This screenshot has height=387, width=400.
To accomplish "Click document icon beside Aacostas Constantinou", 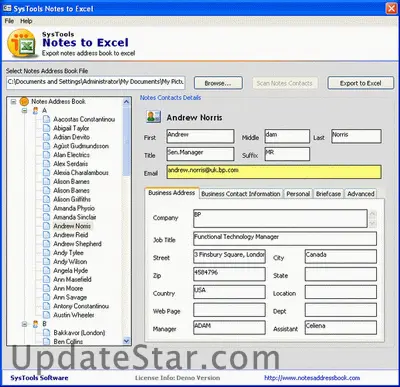I will [47, 119].
